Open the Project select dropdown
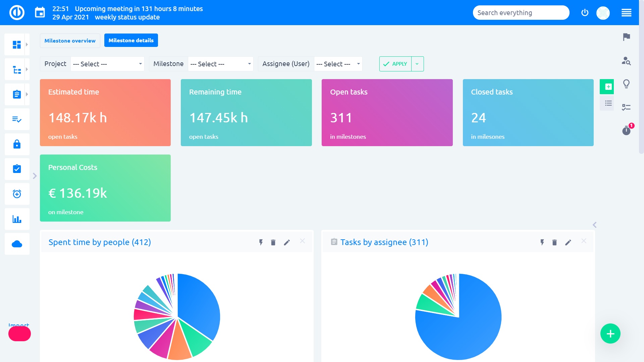644x362 pixels. [107, 64]
